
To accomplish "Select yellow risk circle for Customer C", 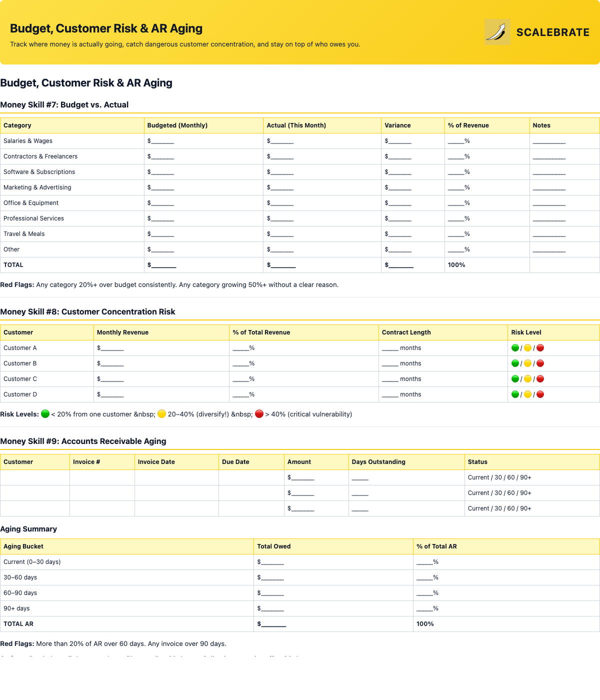I will coord(527,379).
